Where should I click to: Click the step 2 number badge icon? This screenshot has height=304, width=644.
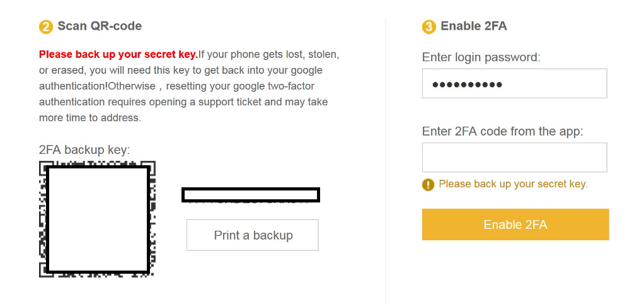pyautogui.click(x=46, y=27)
